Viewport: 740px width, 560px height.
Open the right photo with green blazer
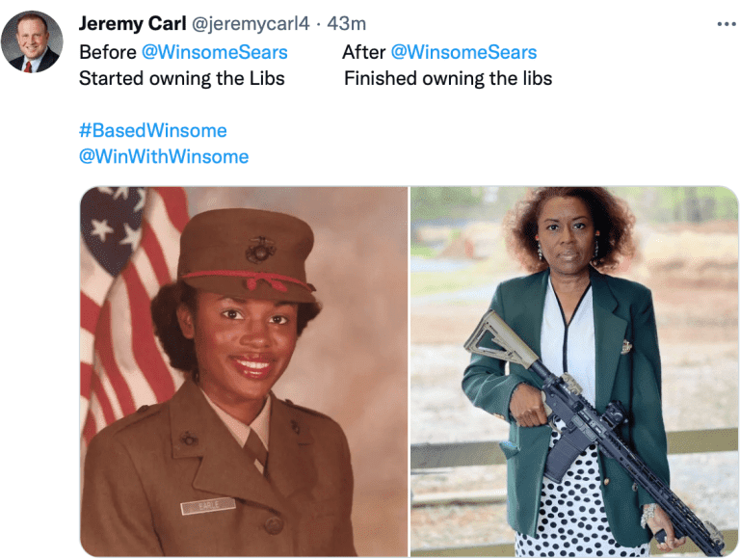tap(574, 372)
